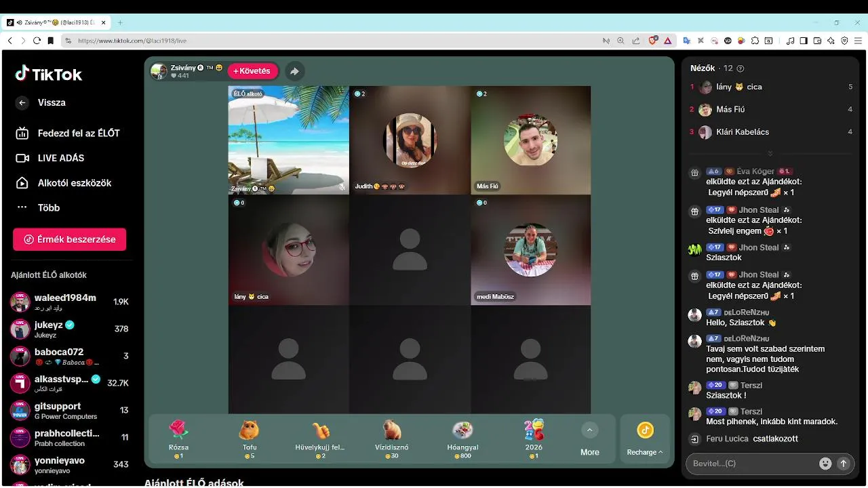Open the extensions puzzle icon
The image size is (868, 488).
pyautogui.click(x=755, y=41)
